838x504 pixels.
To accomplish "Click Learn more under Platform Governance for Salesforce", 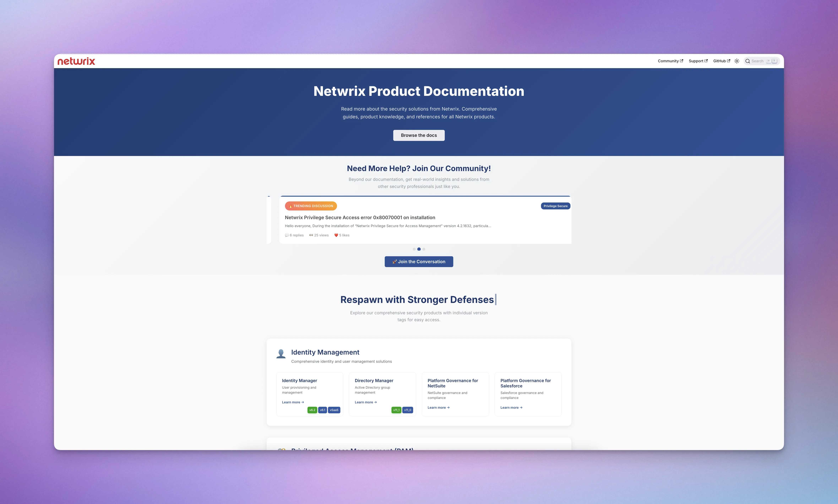I will point(511,407).
